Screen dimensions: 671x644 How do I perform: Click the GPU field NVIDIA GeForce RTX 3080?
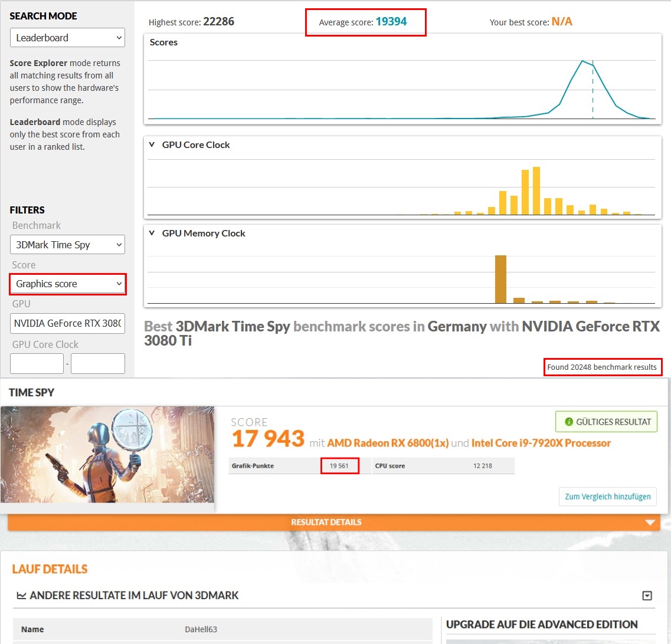(x=68, y=323)
